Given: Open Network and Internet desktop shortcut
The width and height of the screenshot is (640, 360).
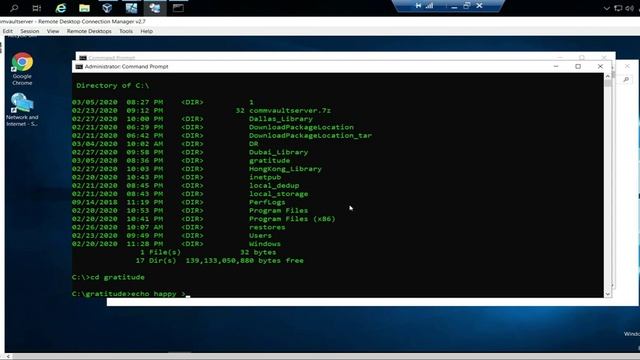Looking at the screenshot, I should (x=22, y=109).
